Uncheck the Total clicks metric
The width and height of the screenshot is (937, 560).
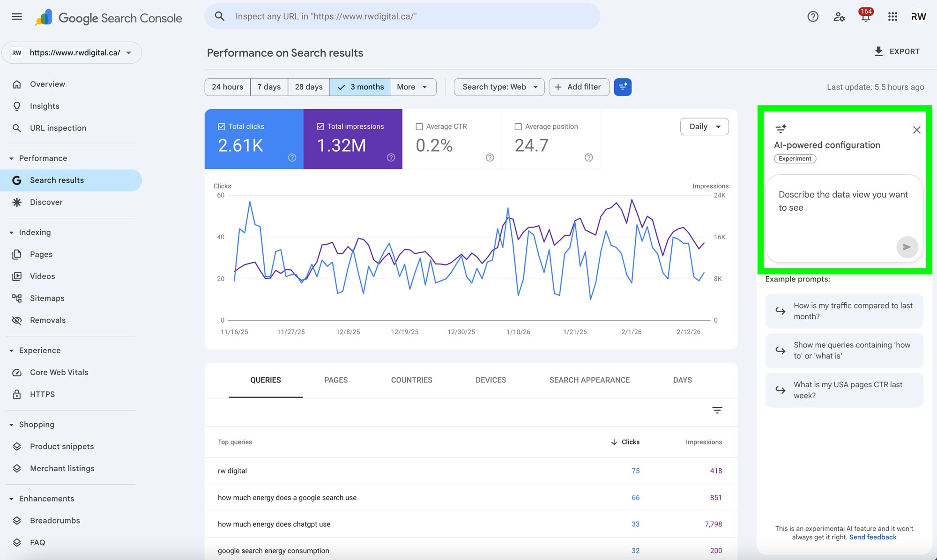(222, 126)
